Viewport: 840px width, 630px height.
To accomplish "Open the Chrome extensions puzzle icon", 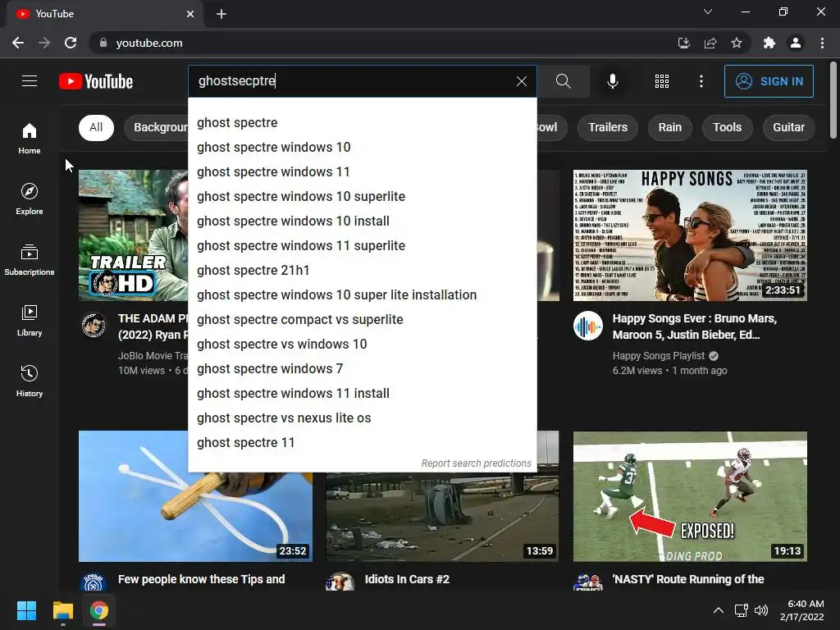I will click(x=769, y=43).
